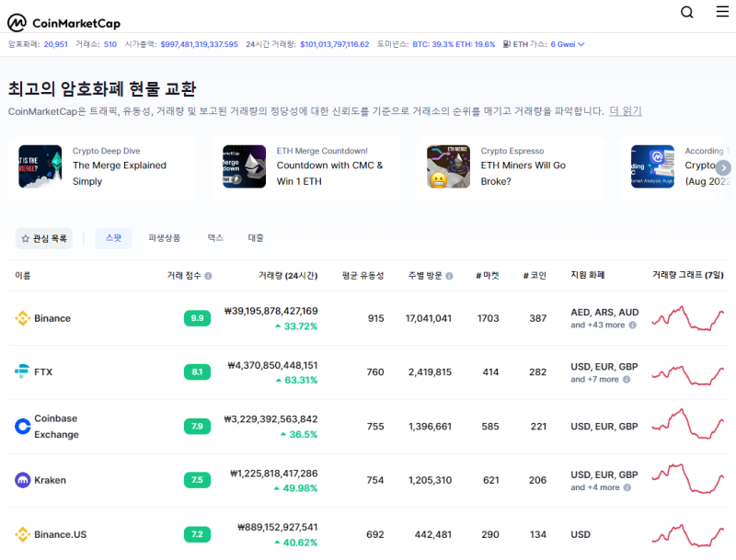
Task: Click the market cap value $997,481,319,337.595
Action: click(x=199, y=44)
